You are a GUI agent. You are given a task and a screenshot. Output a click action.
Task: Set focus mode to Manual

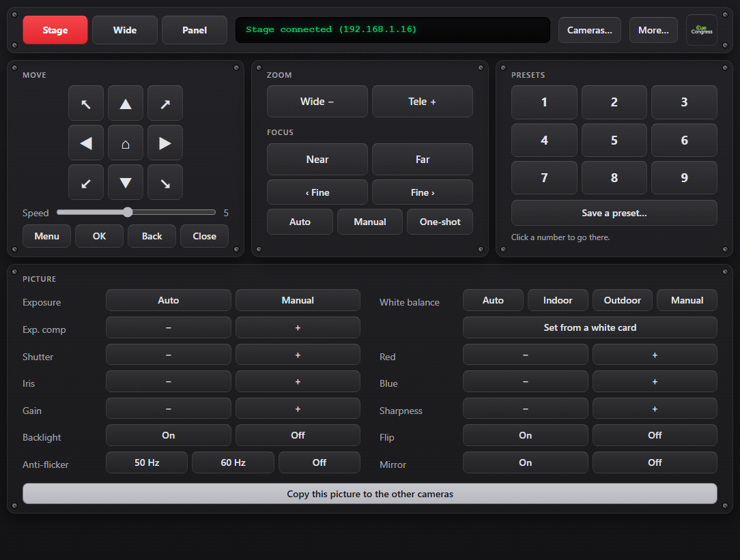[x=370, y=222]
